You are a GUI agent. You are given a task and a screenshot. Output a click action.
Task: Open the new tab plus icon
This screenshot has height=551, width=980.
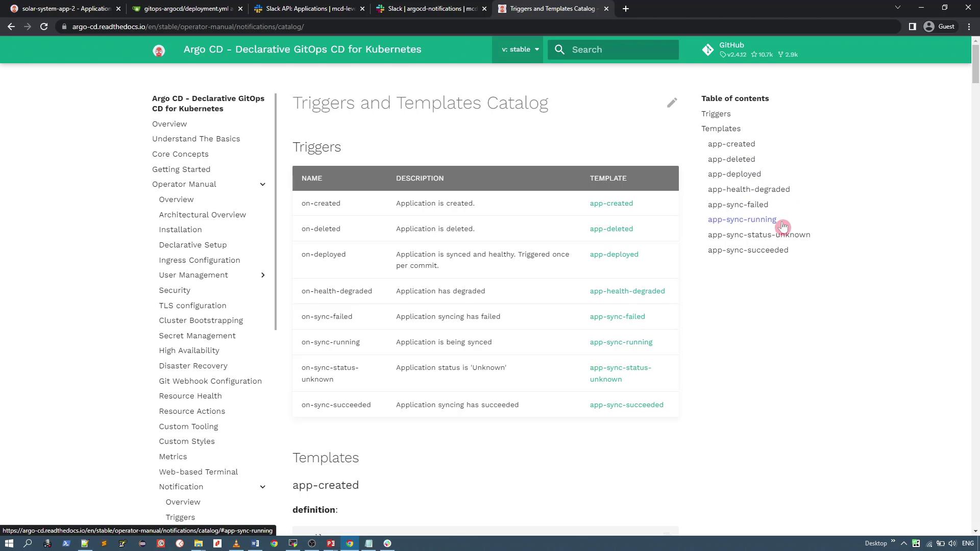pyautogui.click(x=626, y=9)
